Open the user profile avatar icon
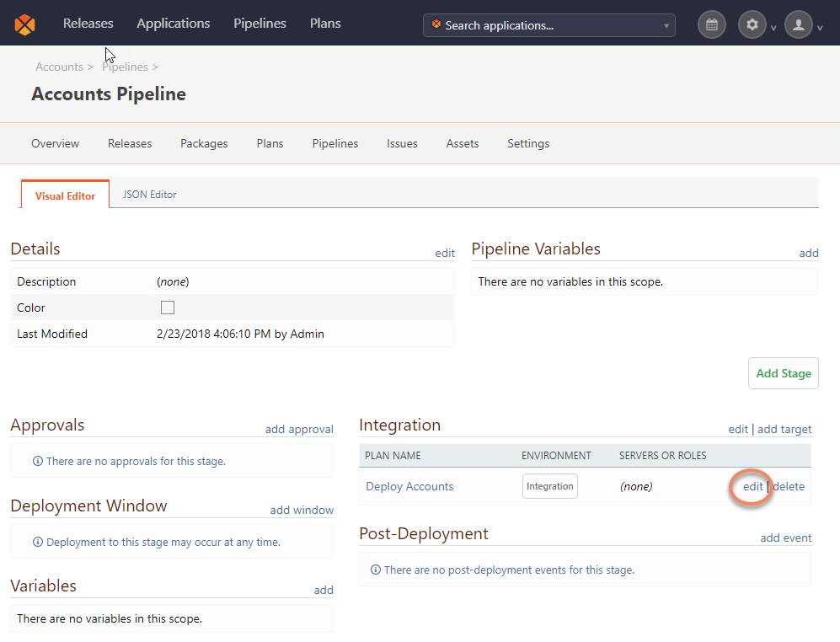 tap(799, 24)
